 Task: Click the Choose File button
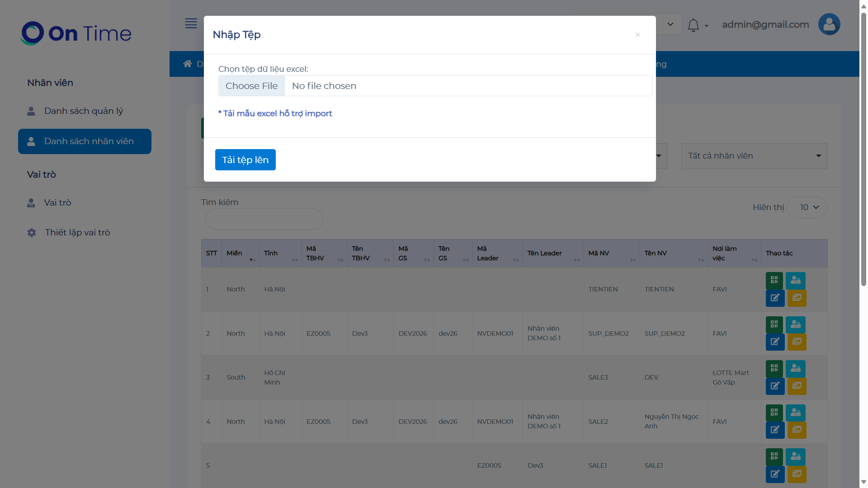click(251, 86)
